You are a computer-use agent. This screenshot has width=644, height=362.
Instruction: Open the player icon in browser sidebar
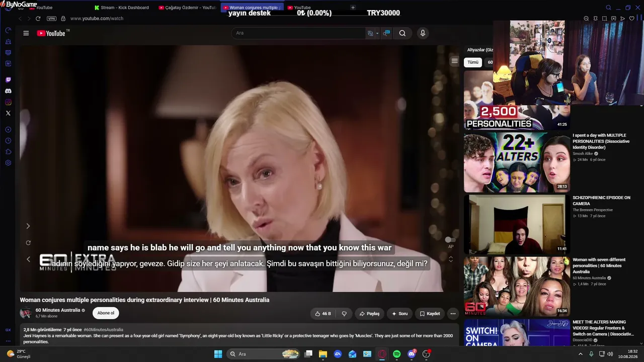8,130
